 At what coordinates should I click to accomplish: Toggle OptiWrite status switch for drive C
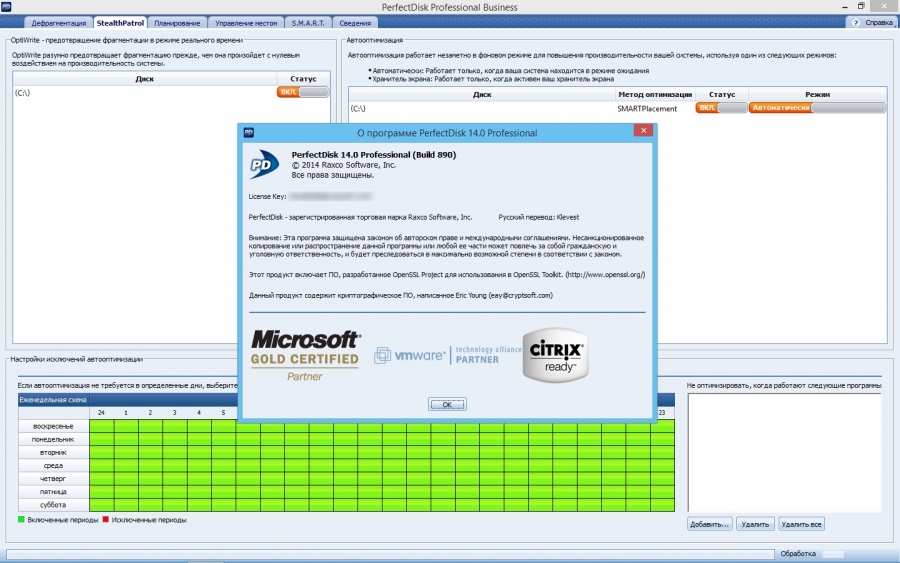click(x=303, y=92)
